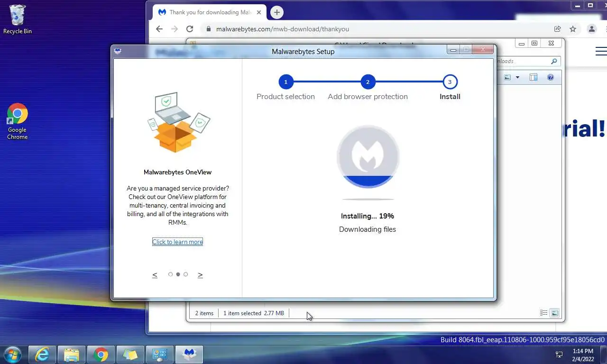The width and height of the screenshot is (607, 364).
Task: Open the clock showing 1:14 PM
Action: coord(583,355)
